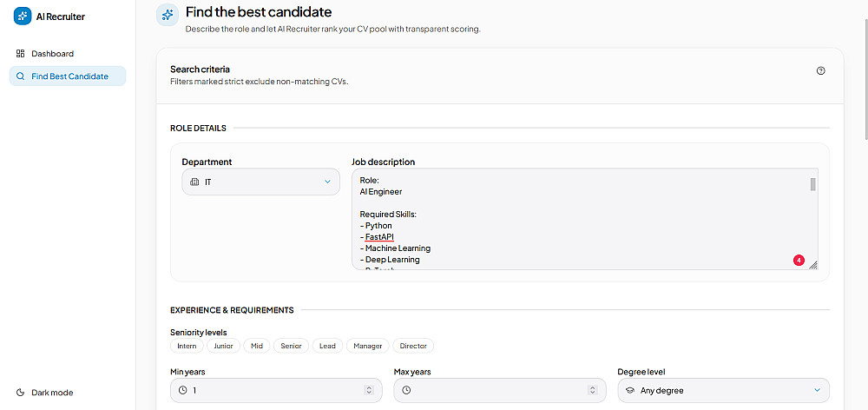
Task: Click the Min years stepper arrows
Action: (x=369, y=390)
